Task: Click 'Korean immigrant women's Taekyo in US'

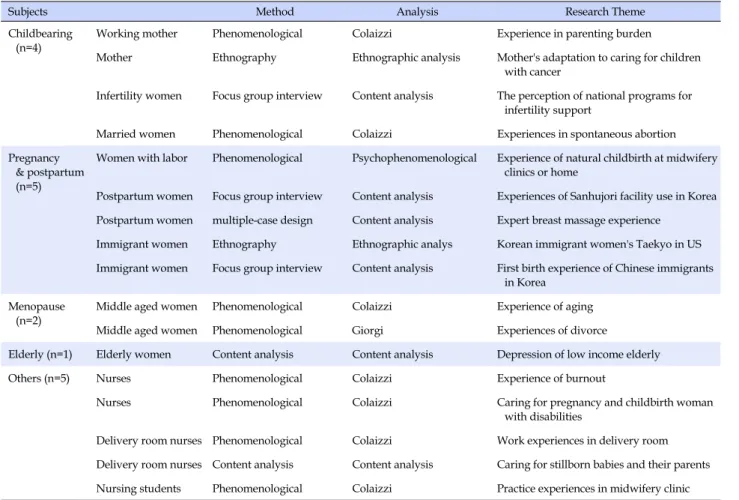Action: pos(599,244)
